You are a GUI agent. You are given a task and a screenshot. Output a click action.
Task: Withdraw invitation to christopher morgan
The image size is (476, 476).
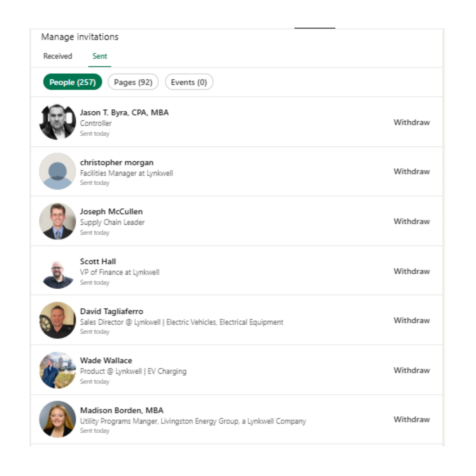click(x=412, y=171)
